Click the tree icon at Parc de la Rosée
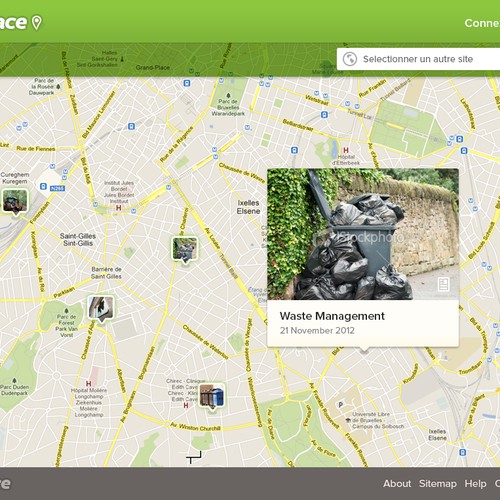 [x=58, y=87]
